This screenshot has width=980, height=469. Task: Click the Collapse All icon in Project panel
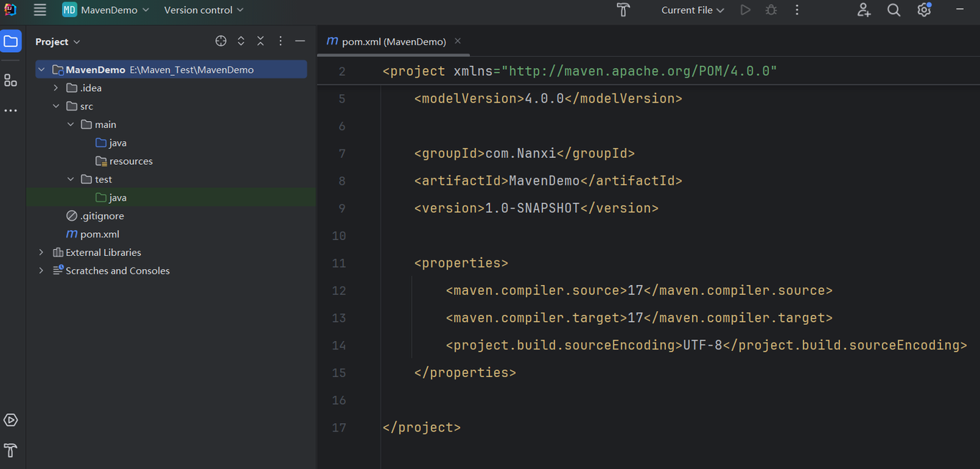coord(260,41)
